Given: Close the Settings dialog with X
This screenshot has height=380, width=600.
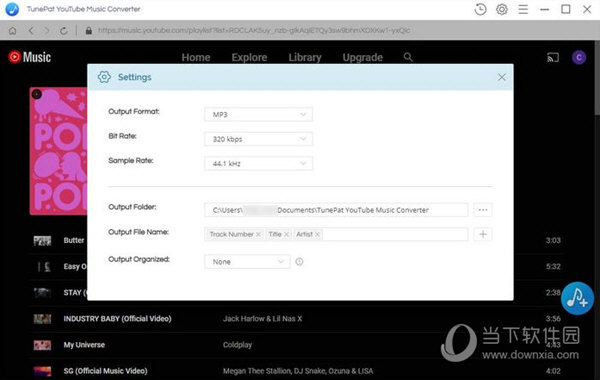Looking at the screenshot, I should point(501,77).
